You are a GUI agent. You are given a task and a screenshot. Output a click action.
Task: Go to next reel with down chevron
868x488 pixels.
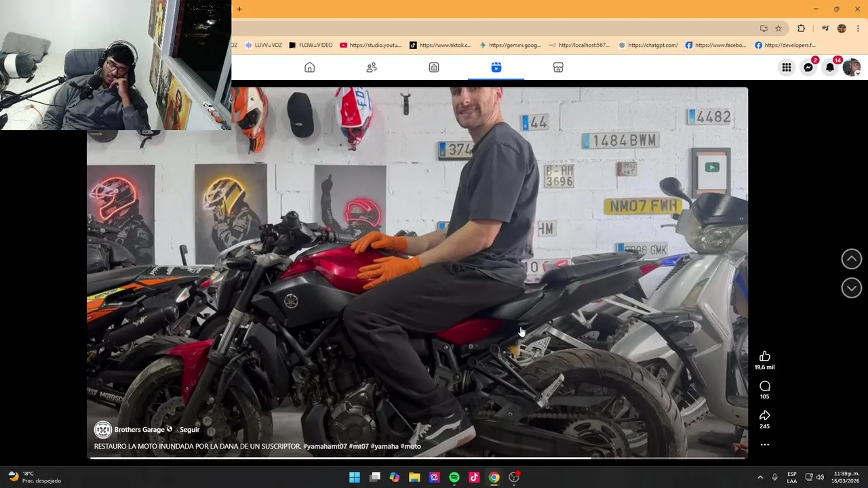pyautogui.click(x=851, y=288)
